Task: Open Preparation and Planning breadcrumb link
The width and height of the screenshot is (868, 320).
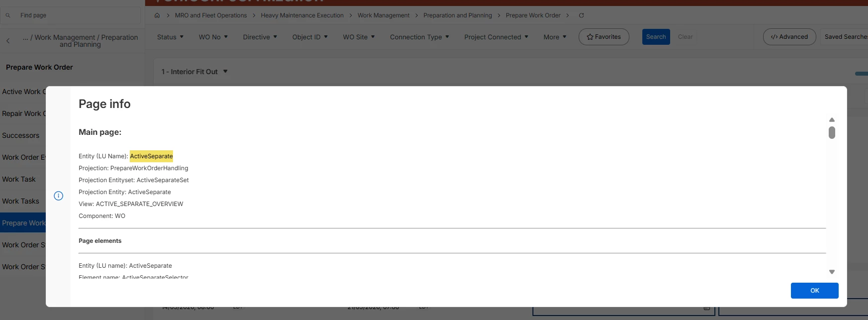Action: point(458,15)
